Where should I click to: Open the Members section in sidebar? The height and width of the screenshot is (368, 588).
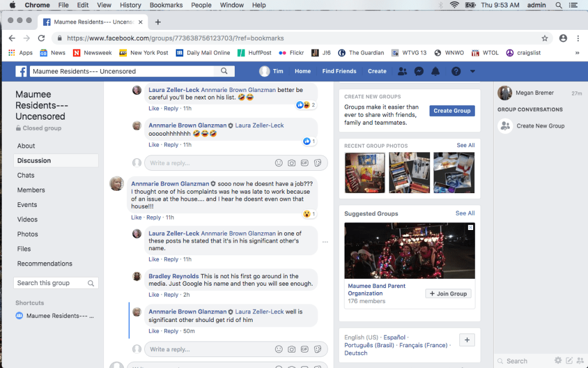coord(31,190)
